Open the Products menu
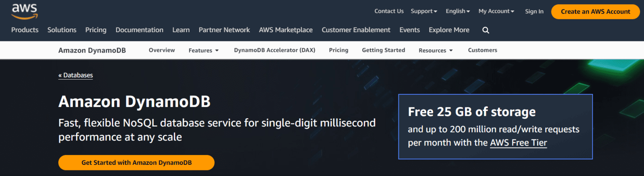Viewport: 644px width, 176px height. (25, 30)
